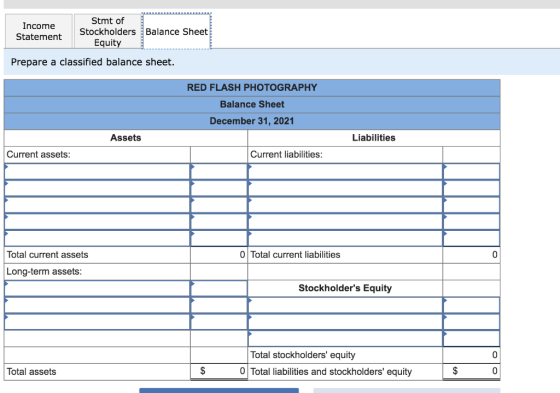
Task: Open the first stockholder's equity account dropdown
Action: pos(345,305)
